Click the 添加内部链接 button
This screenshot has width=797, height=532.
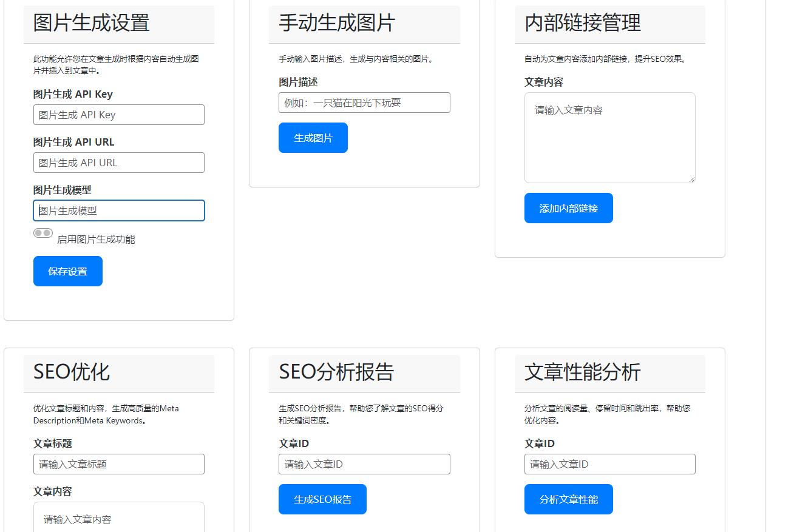point(568,207)
